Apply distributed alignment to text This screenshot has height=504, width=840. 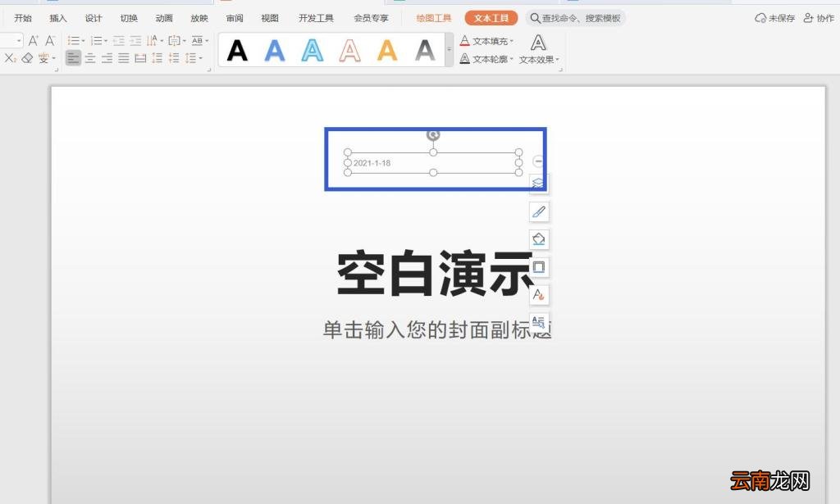pyautogui.click(x=140, y=58)
